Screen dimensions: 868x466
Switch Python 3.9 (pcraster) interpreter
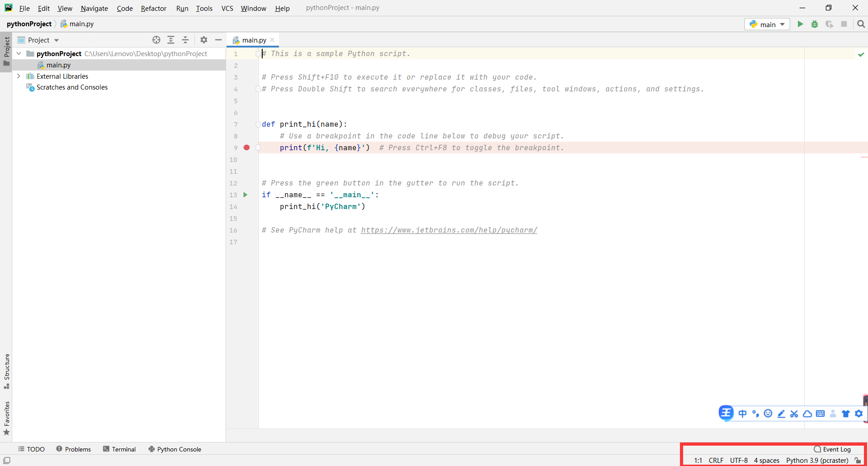(x=817, y=460)
